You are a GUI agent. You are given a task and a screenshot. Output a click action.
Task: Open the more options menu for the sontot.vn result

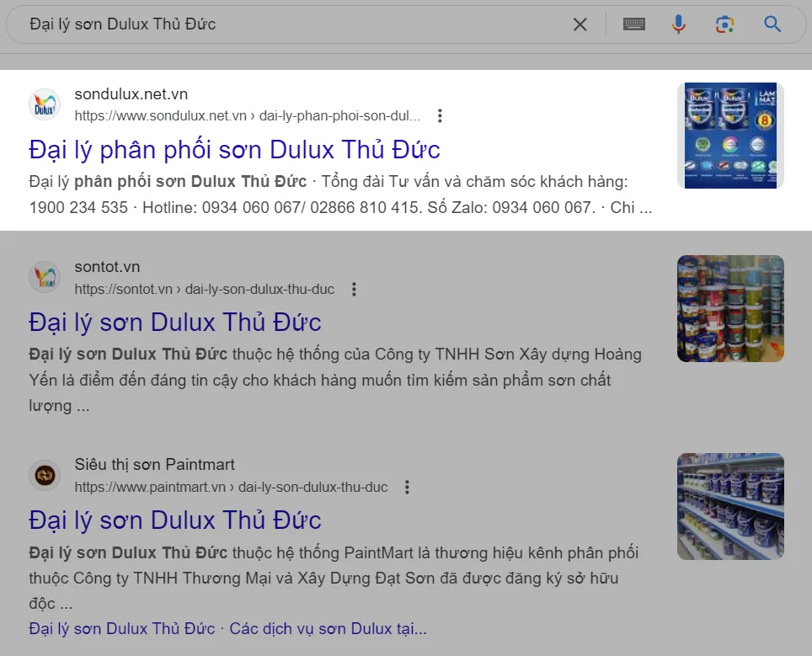tap(355, 289)
